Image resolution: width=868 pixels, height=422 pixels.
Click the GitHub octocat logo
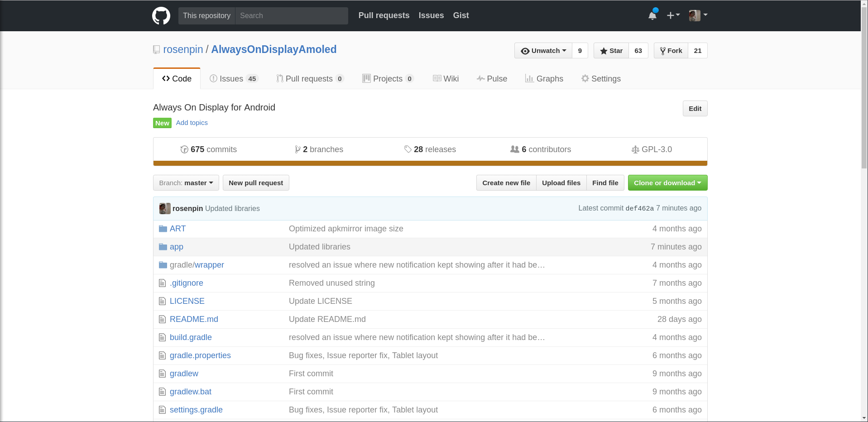[x=161, y=16]
